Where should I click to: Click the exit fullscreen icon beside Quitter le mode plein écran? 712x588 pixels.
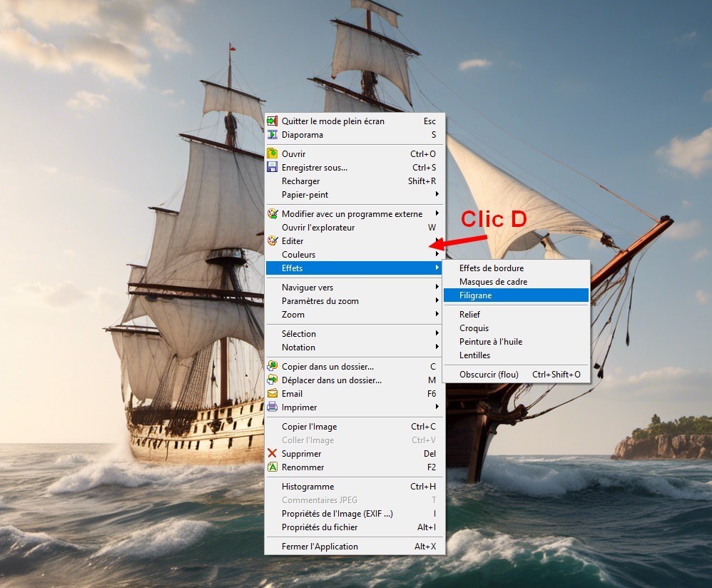272,121
